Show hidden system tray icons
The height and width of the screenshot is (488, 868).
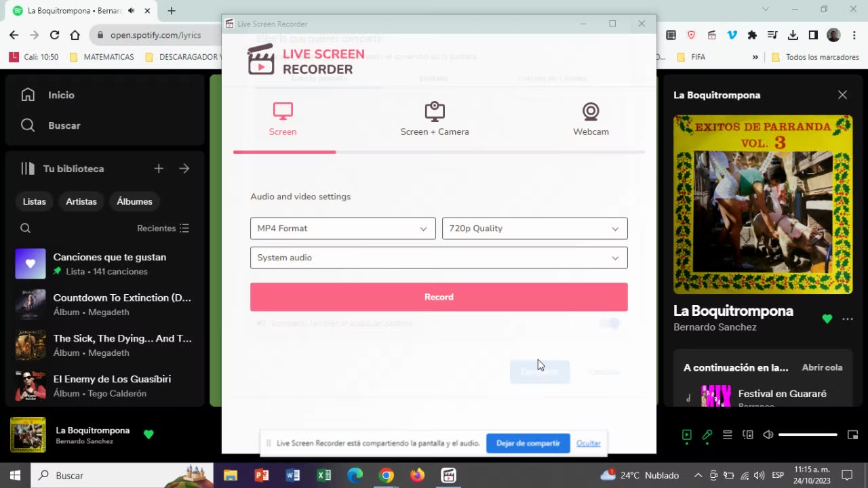pos(697,476)
